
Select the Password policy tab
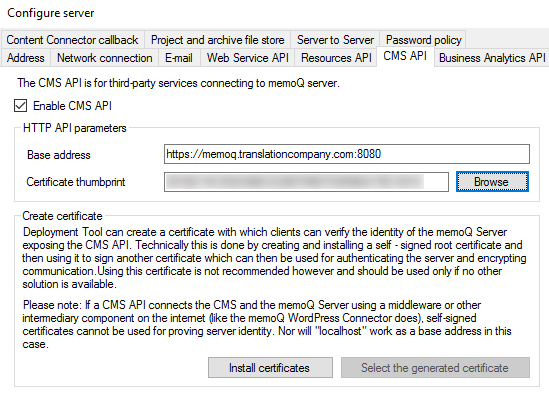click(x=423, y=40)
